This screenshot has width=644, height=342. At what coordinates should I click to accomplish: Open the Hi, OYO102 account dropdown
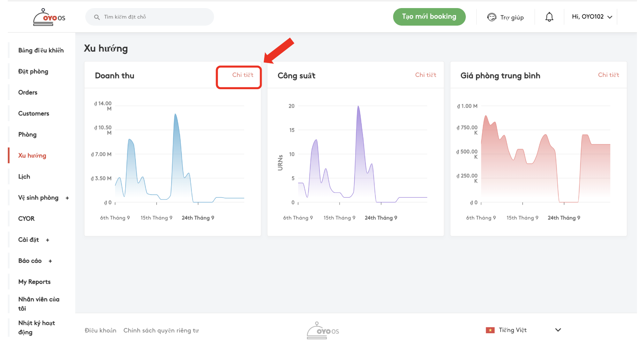(592, 17)
